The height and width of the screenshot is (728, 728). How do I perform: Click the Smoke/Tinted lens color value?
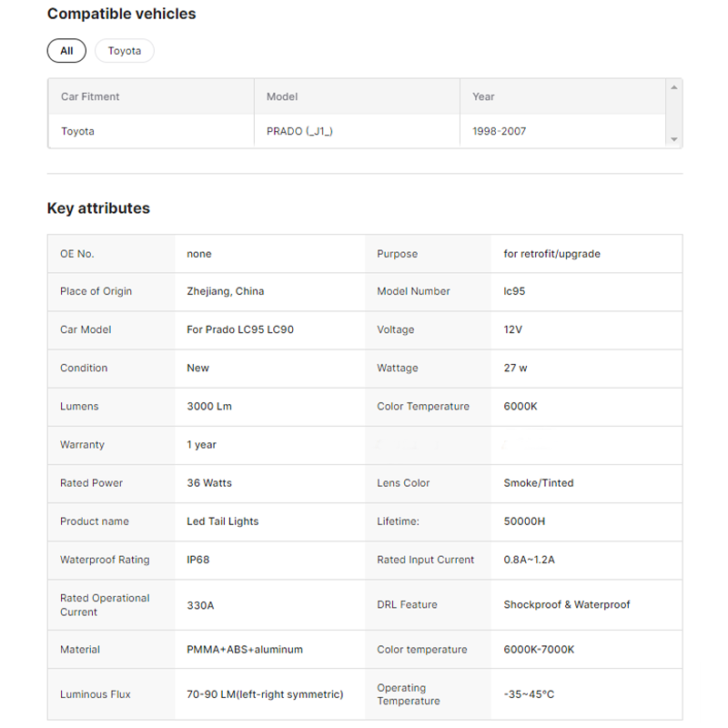point(538,483)
